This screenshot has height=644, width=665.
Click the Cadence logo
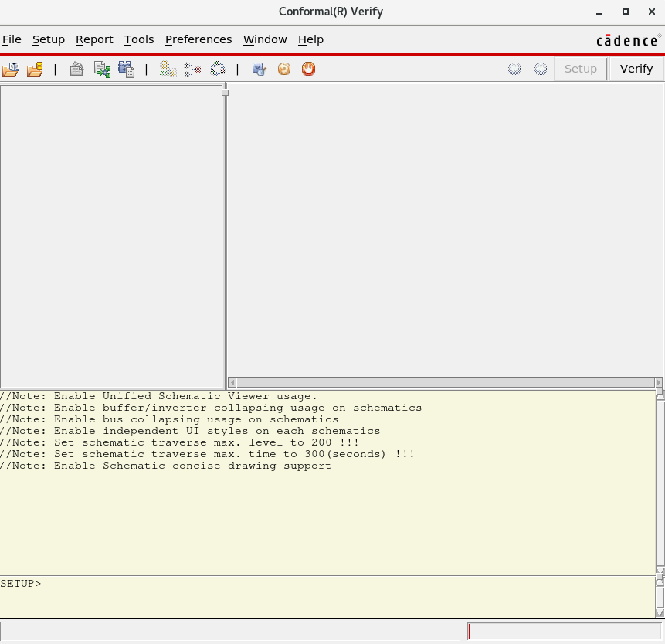(629, 40)
